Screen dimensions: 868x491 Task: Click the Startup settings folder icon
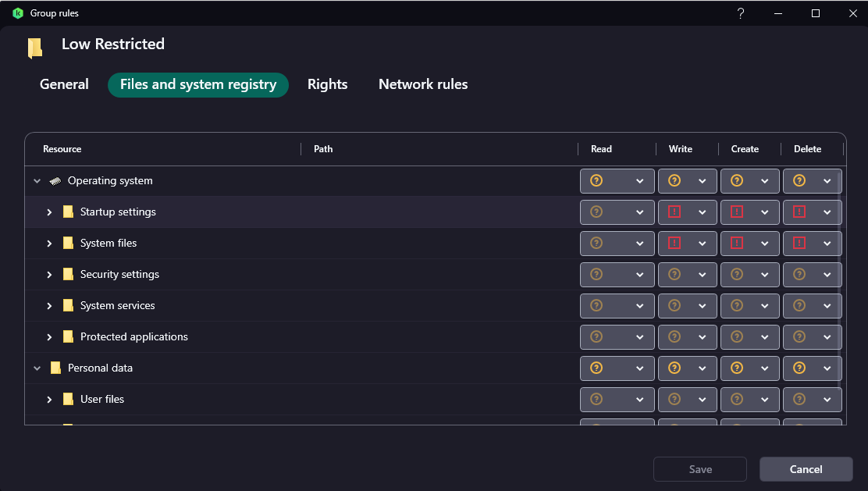coord(68,212)
